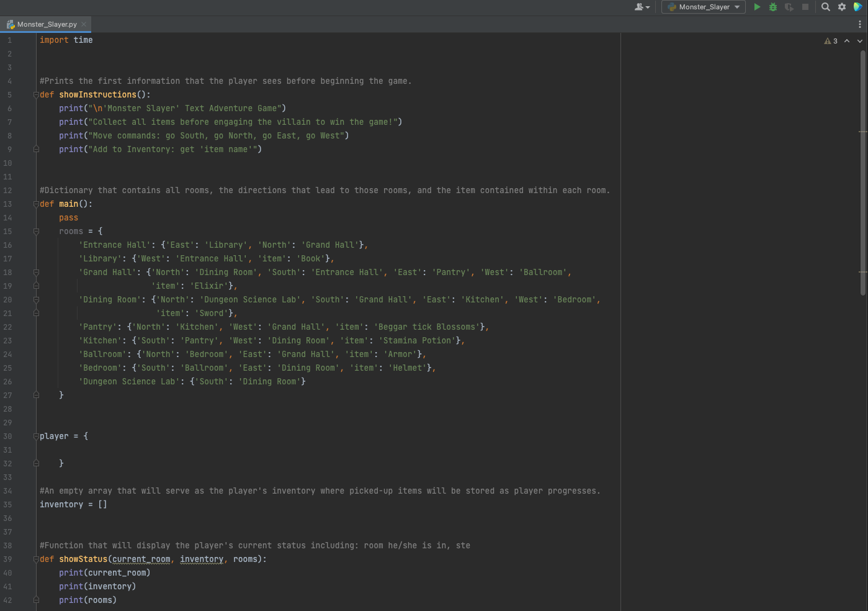The image size is (868, 611).
Task: Collapse the showInstructions function definition
Action: tap(36, 94)
